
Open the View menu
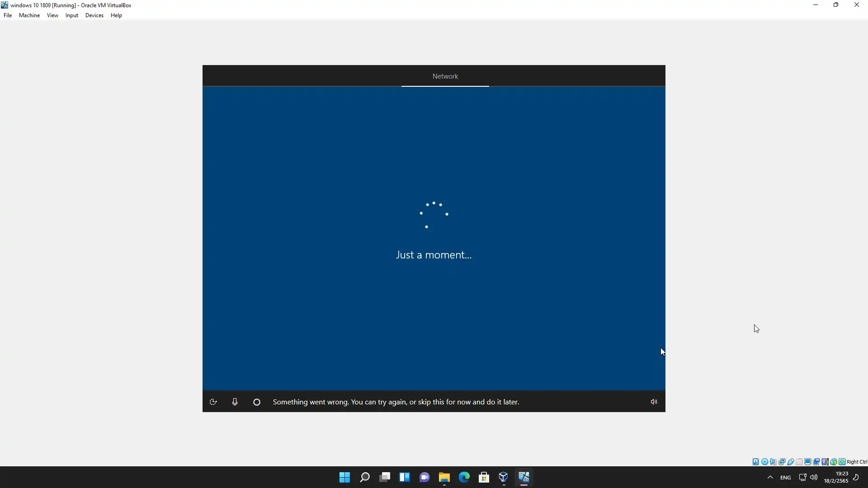tap(52, 15)
